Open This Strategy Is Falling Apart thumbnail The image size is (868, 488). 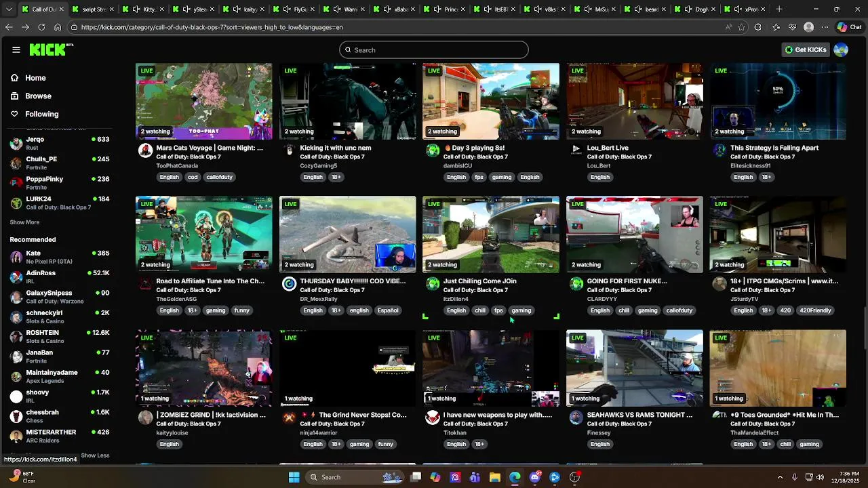(x=778, y=101)
